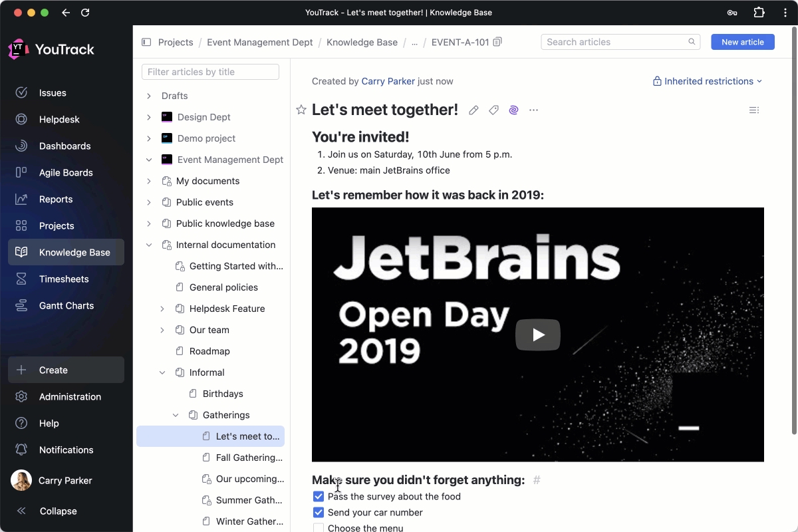
Task: Toggle the article sidebar panel icon
Action: [x=146, y=42]
